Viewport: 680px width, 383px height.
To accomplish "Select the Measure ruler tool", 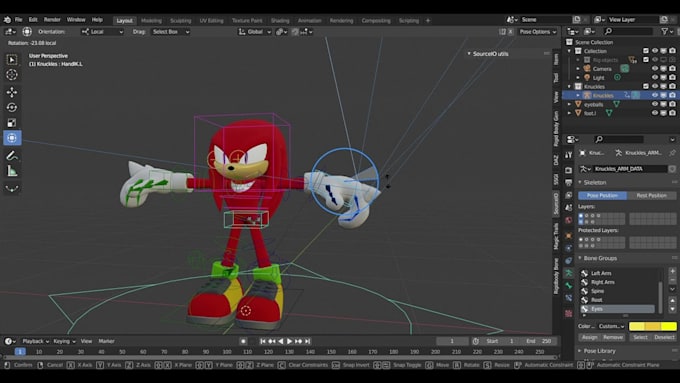I will click(12, 171).
